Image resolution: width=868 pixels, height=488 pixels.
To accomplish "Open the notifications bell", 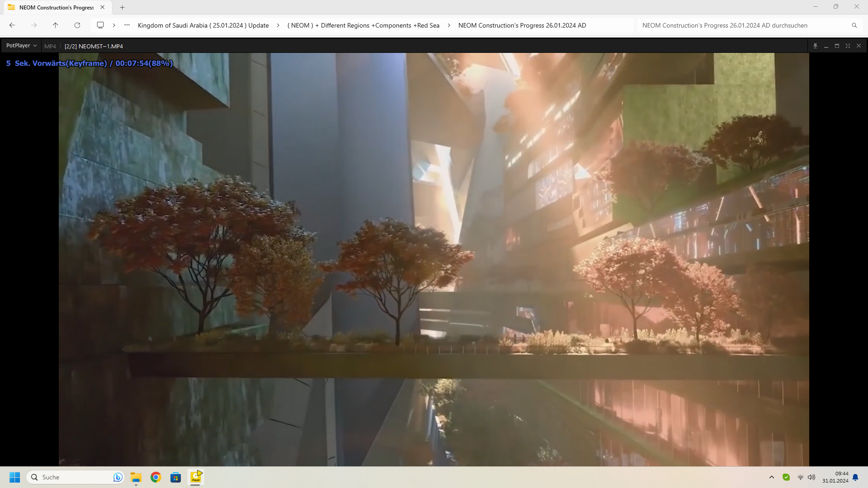I will pos(855,477).
